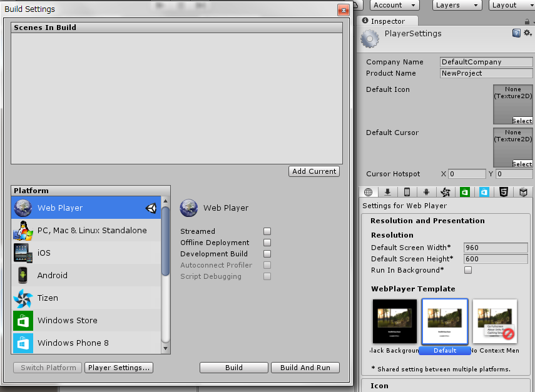Click the Windows Store bag icon in list
Image resolution: width=535 pixels, height=392 pixels.
(x=23, y=321)
